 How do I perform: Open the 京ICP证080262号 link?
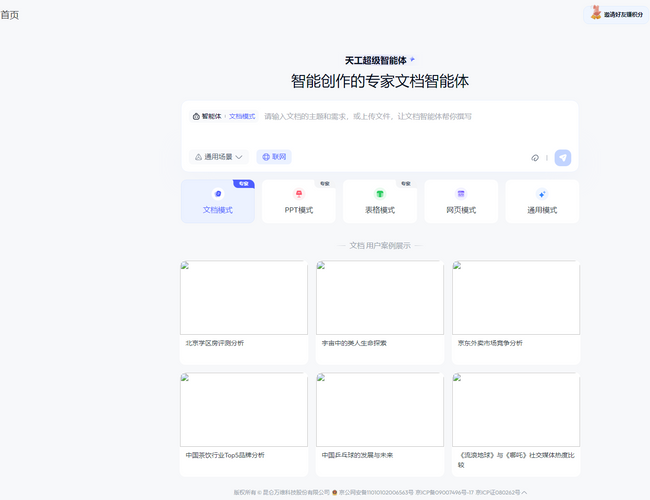(497, 493)
